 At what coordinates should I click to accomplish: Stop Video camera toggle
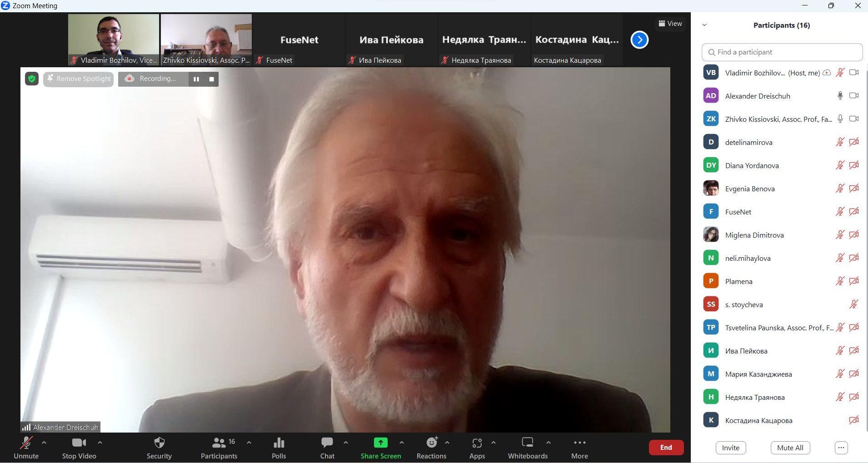pos(79,447)
